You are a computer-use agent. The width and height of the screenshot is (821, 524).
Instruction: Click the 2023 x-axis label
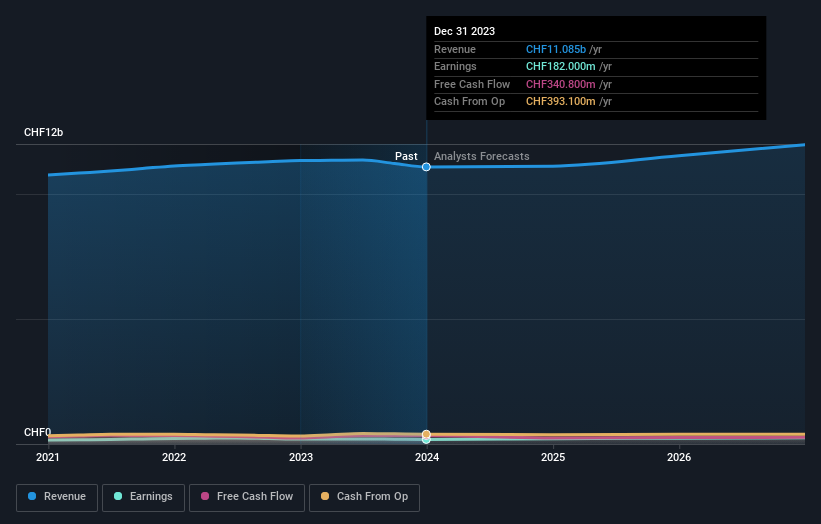pos(301,457)
